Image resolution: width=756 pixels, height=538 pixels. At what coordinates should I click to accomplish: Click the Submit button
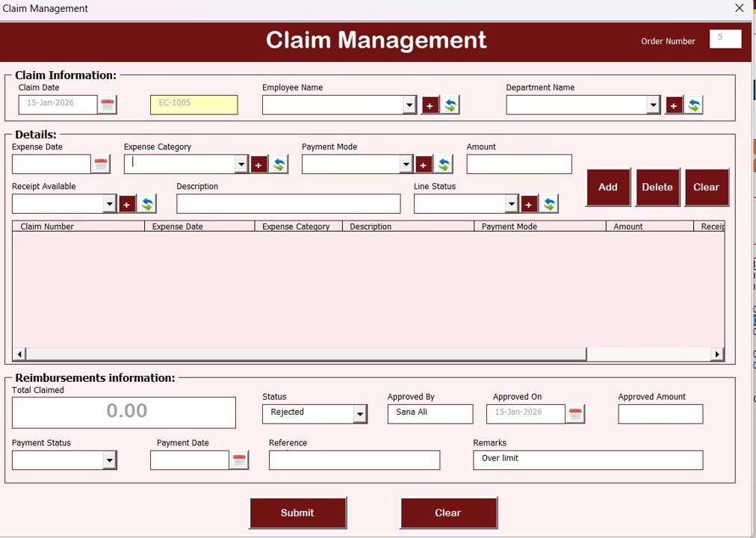[x=297, y=513]
